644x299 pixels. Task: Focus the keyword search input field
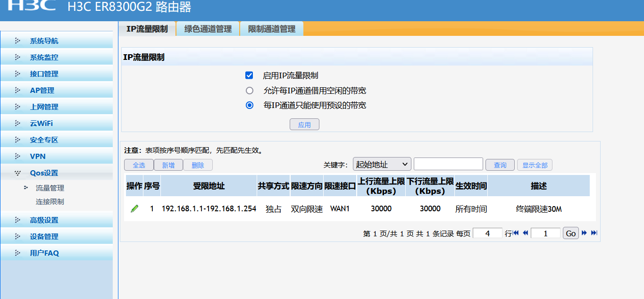(448, 164)
